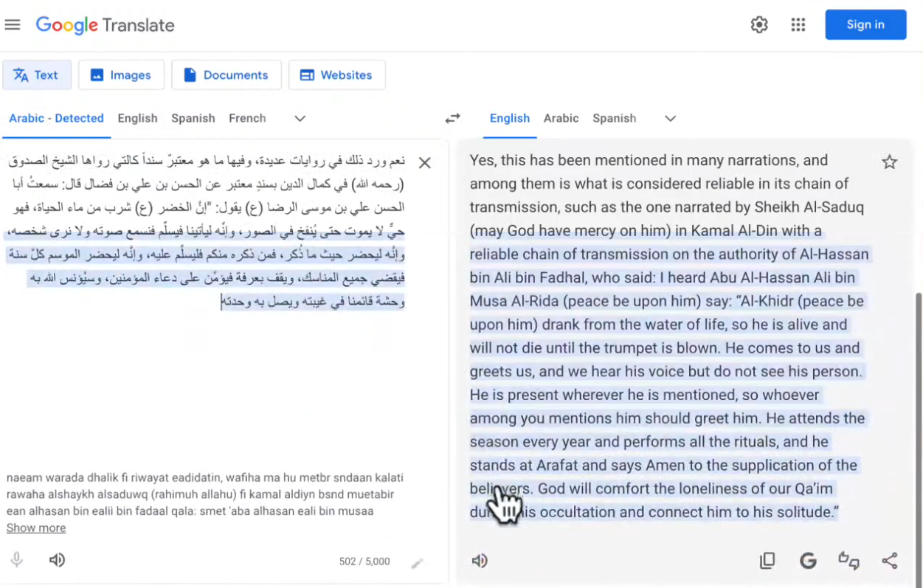Select Spanish as target language

pyautogui.click(x=614, y=118)
